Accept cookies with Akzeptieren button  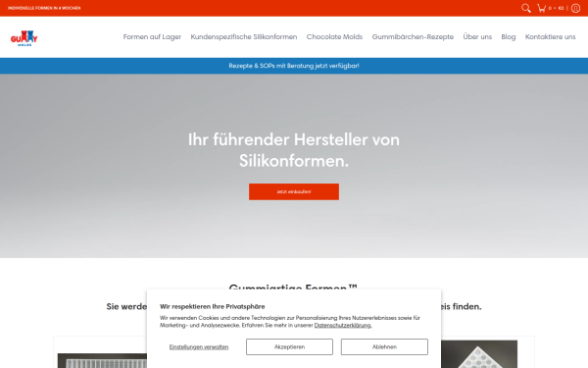point(289,346)
